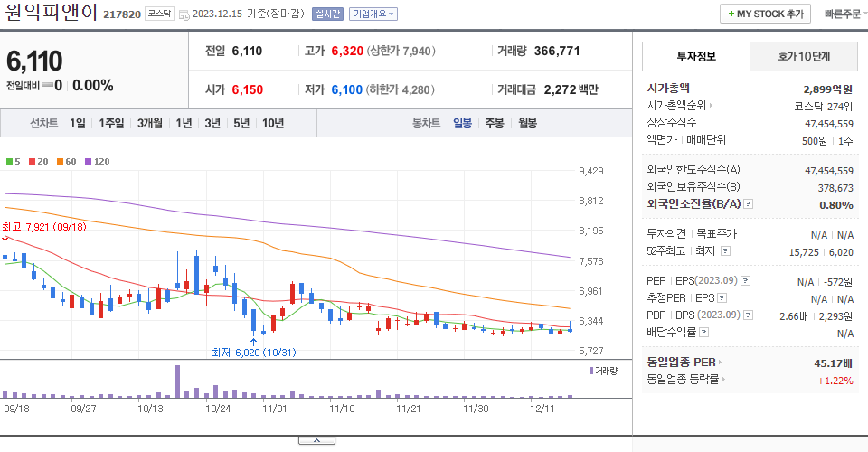Click 외국인소진율 value 0.80%
The width and height of the screenshot is (868, 452).
click(x=835, y=204)
